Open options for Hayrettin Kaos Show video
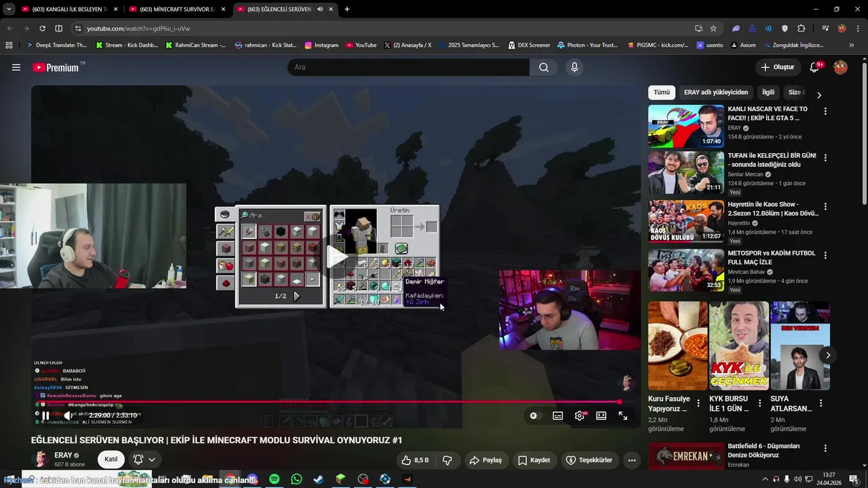The image size is (868, 488). click(x=825, y=207)
